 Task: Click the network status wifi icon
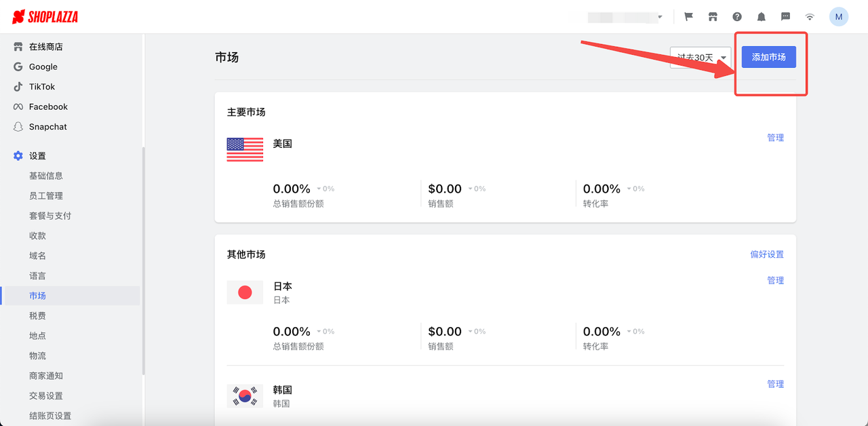pos(809,16)
